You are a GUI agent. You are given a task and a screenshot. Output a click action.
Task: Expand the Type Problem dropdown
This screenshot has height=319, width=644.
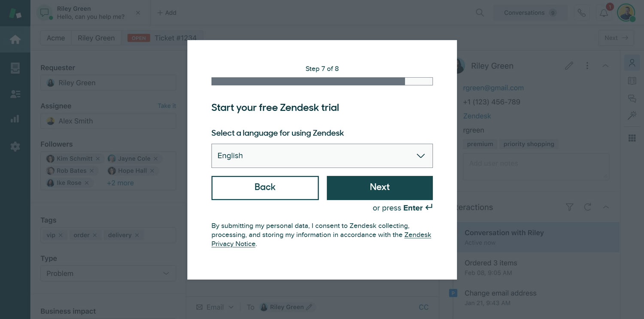108,273
